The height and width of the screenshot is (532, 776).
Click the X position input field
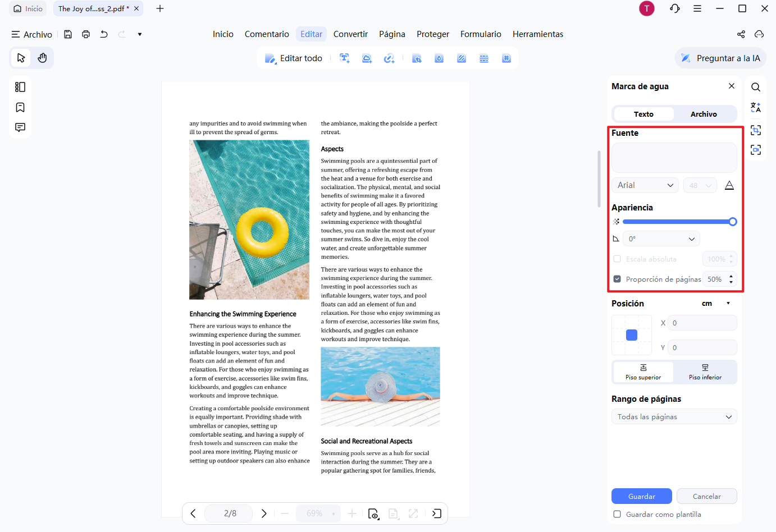(702, 323)
